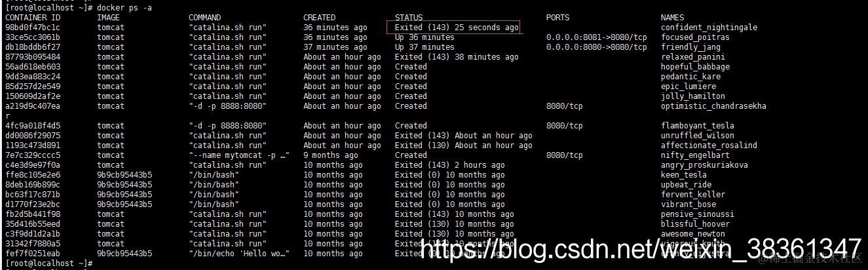Select container ID 8deb169b899c

[x=33, y=185]
